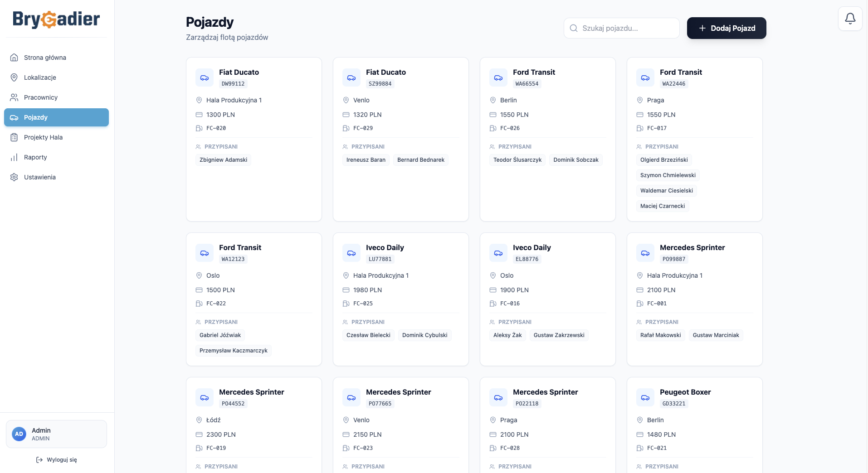The image size is (868, 473).
Task: Click payment card icon beside 1320 PLN
Action: coord(346,115)
